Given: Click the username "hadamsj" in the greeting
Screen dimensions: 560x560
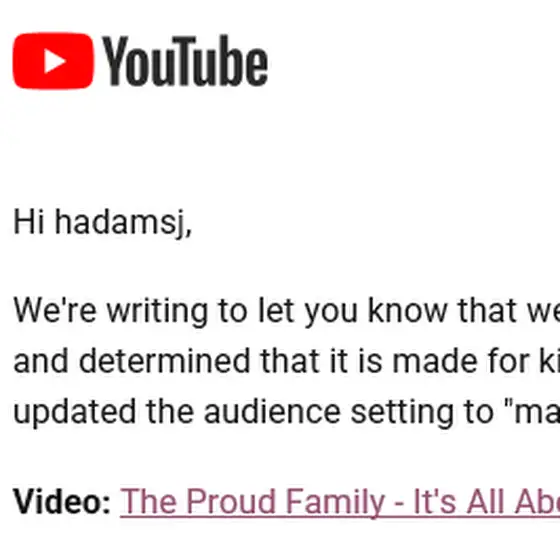Looking at the screenshot, I should 123,222.
